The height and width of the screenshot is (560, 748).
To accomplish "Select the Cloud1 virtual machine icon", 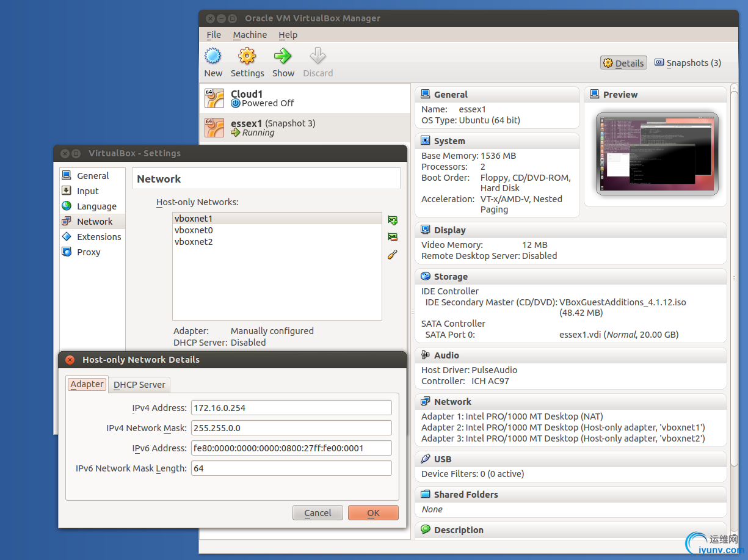I will pyautogui.click(x=214, y=98).
